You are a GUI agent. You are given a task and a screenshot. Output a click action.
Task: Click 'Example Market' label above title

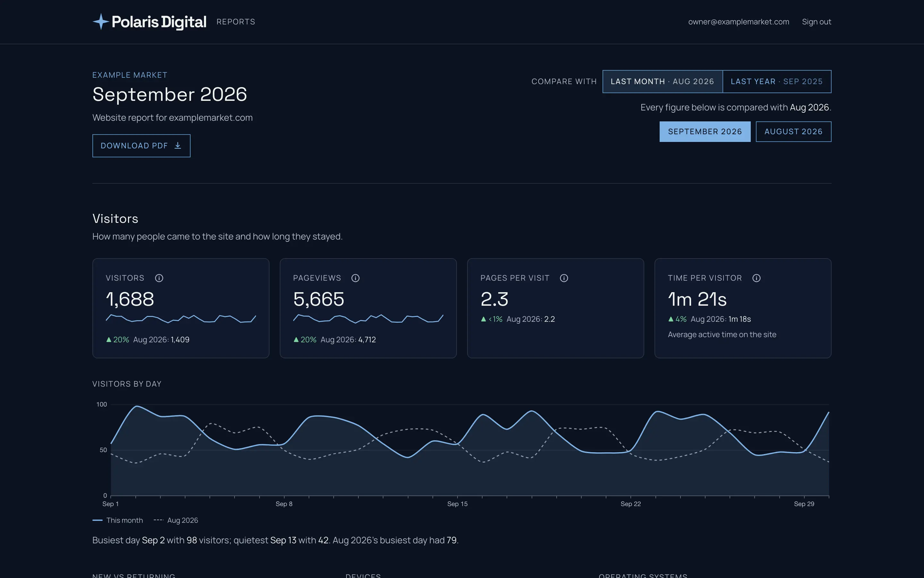coord(130,75)
